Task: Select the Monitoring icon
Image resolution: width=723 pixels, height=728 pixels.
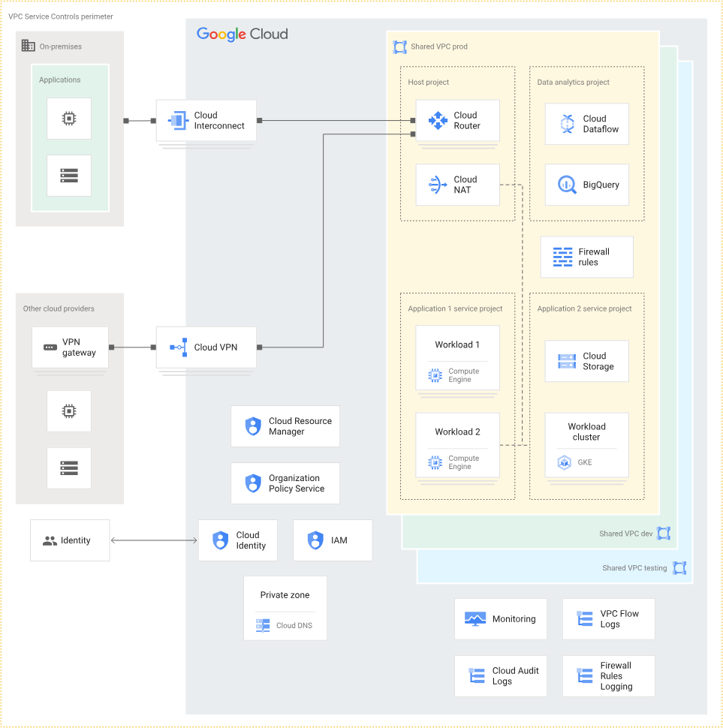Action: [x=474, y=619]
